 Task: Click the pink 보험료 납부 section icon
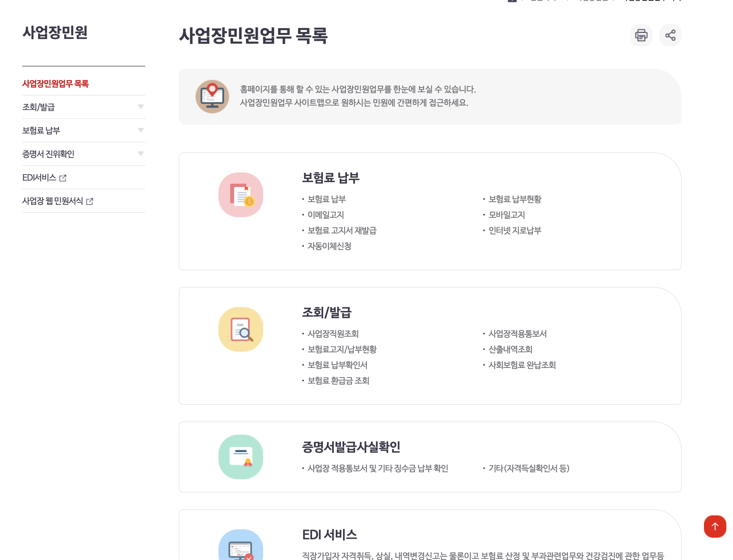click(x=241, y=195)
